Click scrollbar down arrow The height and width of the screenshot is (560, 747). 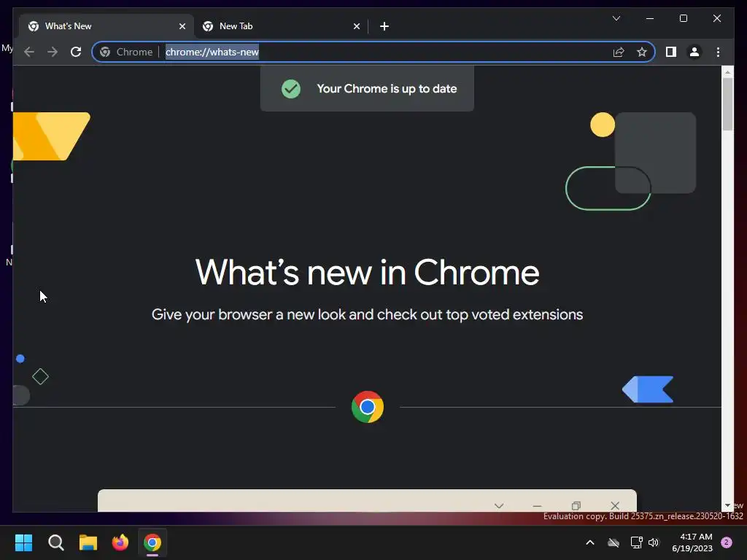(x=727, y=505)
